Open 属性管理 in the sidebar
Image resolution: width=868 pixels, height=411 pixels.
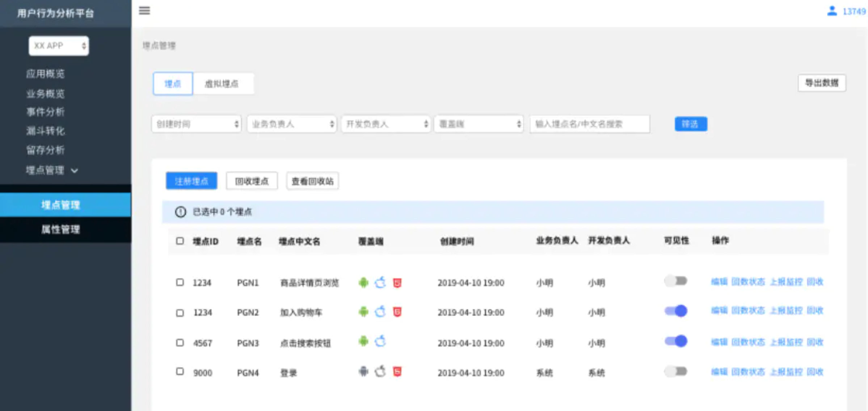pos(60,229)
